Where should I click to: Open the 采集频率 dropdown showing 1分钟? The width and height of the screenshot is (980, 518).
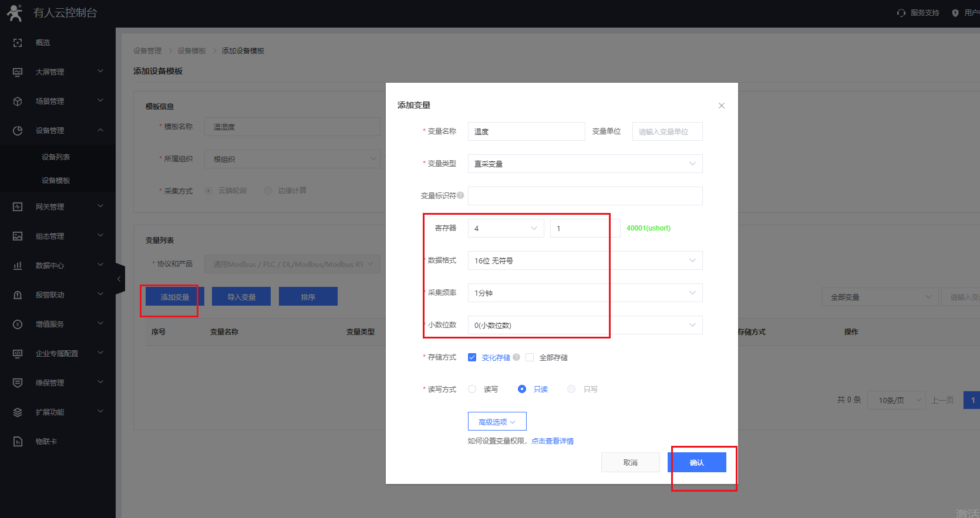[585, 293]
